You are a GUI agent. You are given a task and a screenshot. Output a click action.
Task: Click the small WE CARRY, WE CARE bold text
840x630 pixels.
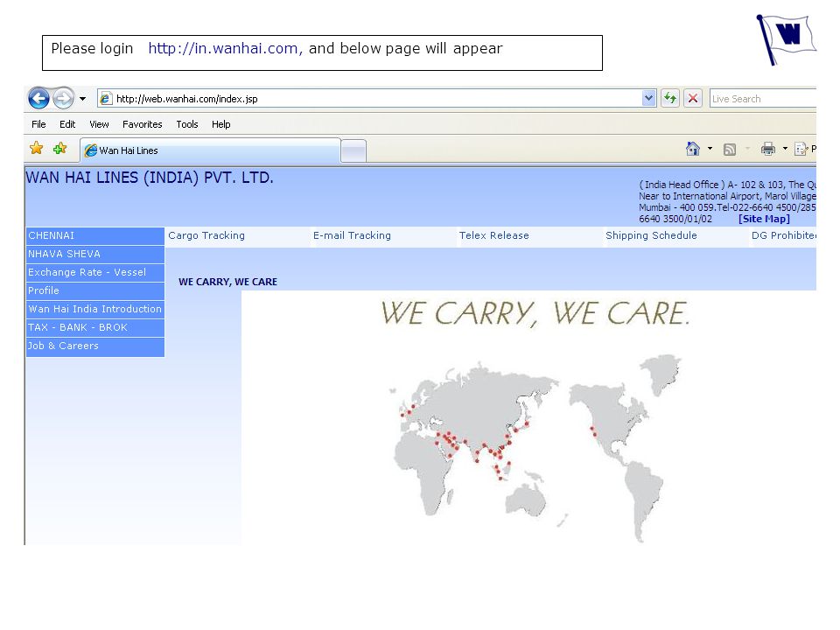pyautogui.click(x=227, y=282)
